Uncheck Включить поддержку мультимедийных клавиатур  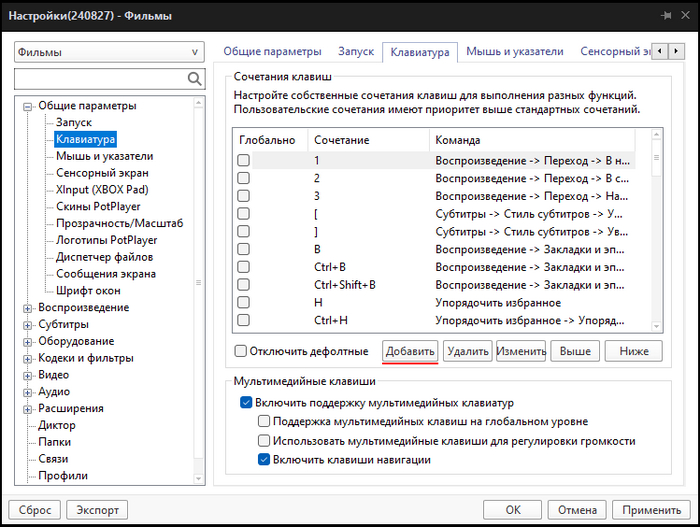[x=246, y=403]
